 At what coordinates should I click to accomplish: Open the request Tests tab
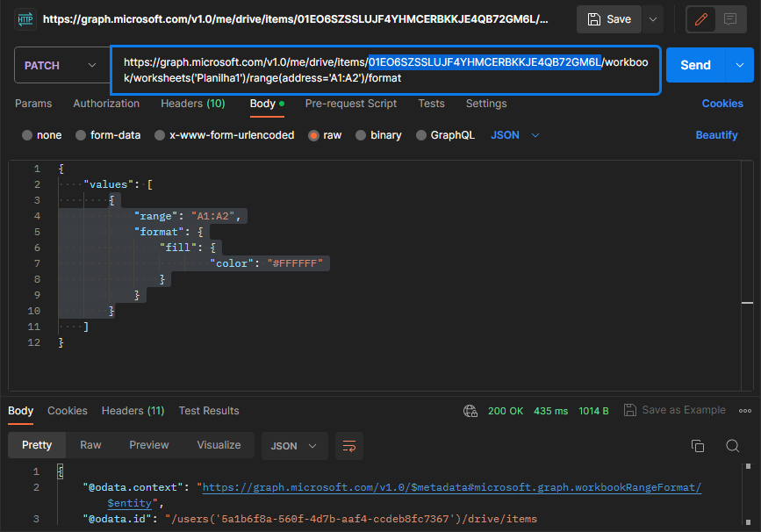(432, 104)
